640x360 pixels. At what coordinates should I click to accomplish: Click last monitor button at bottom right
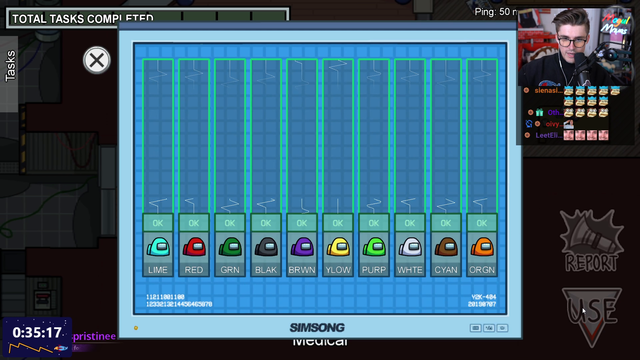[x=502, y=328]
